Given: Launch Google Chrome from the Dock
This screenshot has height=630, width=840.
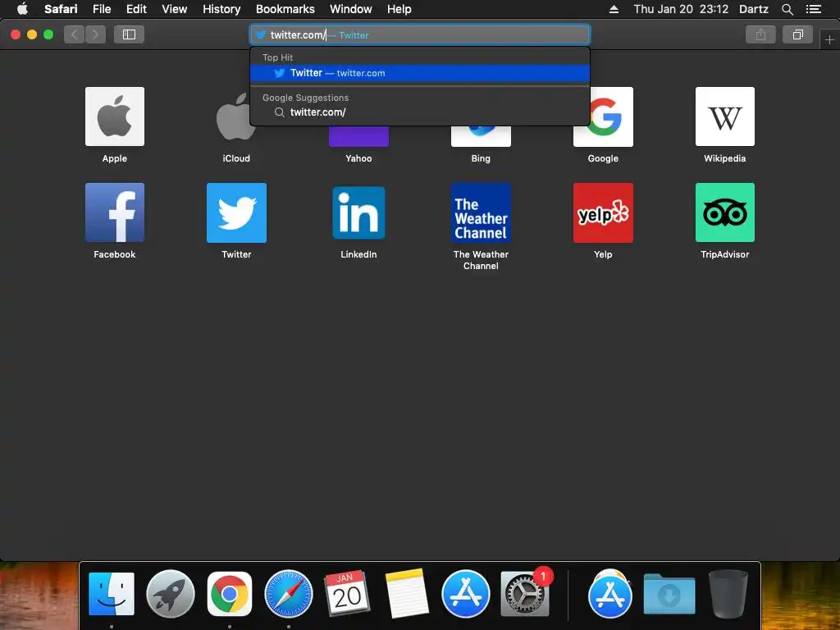Looking at the screenshot, I should (230, 594).
